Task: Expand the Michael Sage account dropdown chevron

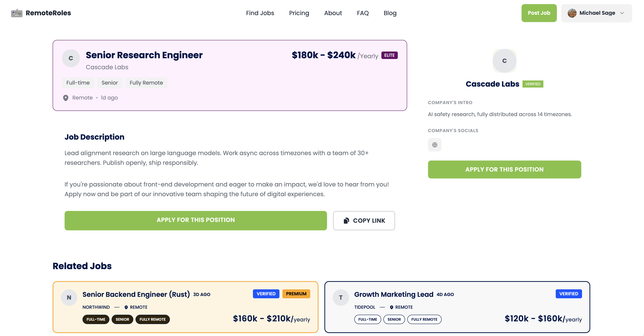Action: coord(622,13)
